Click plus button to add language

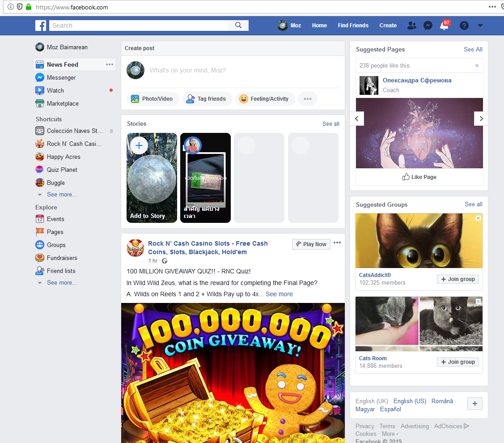pyautogui.click(x=475, y=404)
